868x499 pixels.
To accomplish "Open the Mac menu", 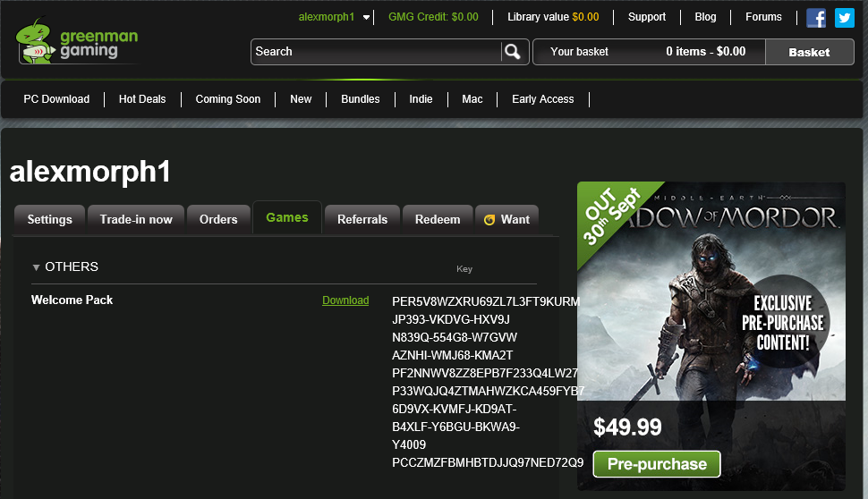I will (x=472, y=99).
